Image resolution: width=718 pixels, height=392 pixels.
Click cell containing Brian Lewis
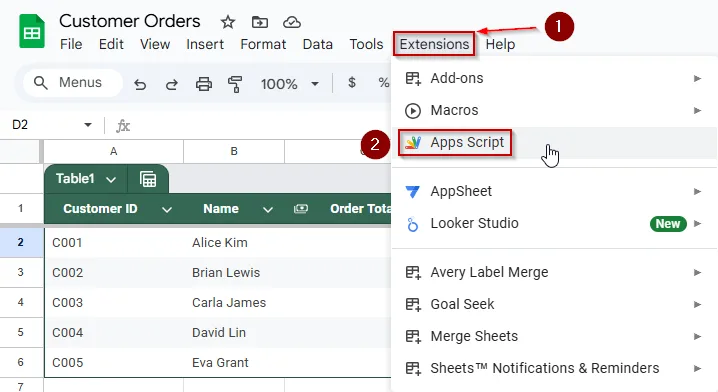click(234, 272)
